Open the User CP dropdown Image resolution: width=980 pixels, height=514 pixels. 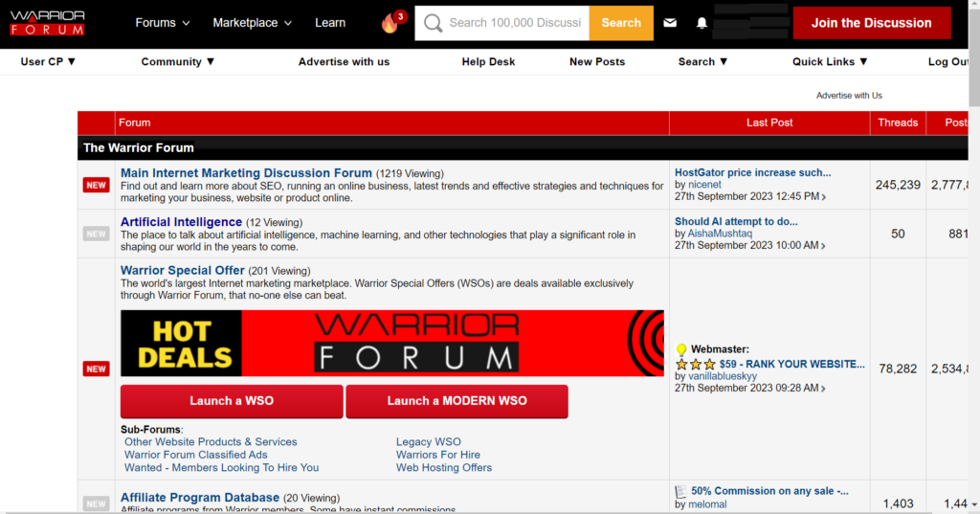click(x=48, y=62)
